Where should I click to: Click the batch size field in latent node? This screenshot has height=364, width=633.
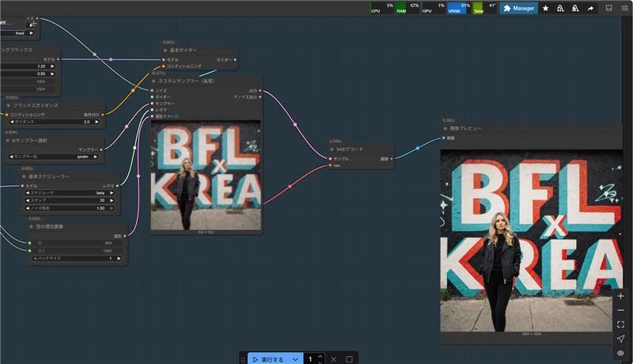coord(77,258)
